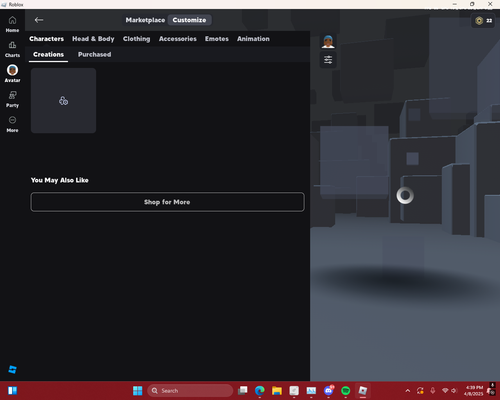Image resolution: width=500 pixels, height=400 pixels.
Task: Click the loading ring in avatar preview
Action: click(x=405, y=195)
